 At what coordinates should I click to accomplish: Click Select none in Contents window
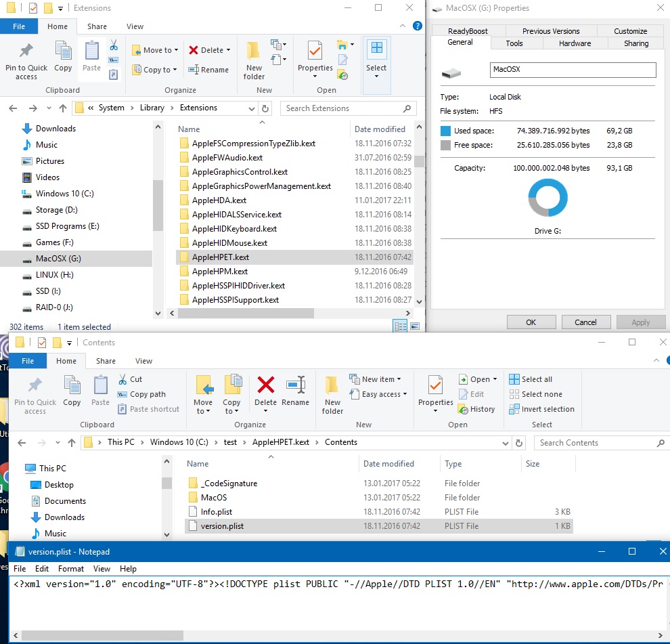pos(536,394)
